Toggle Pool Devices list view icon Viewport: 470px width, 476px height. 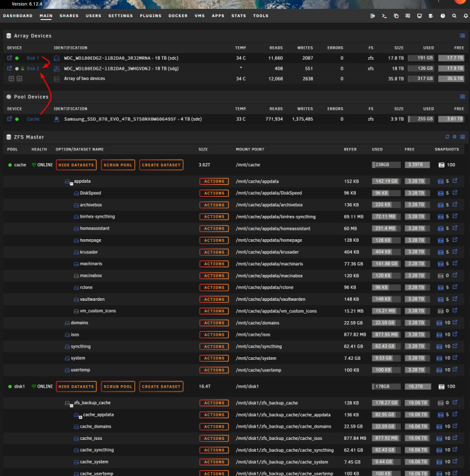[462, 96]
